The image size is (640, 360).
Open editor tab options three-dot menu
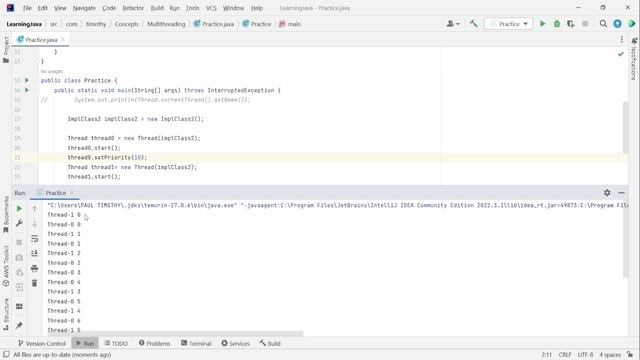[621, 39]
